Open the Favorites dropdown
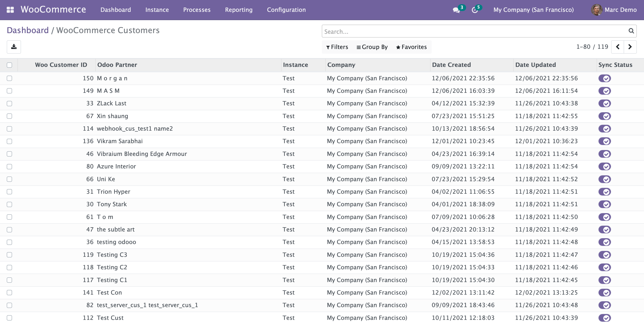 point(411,47)
